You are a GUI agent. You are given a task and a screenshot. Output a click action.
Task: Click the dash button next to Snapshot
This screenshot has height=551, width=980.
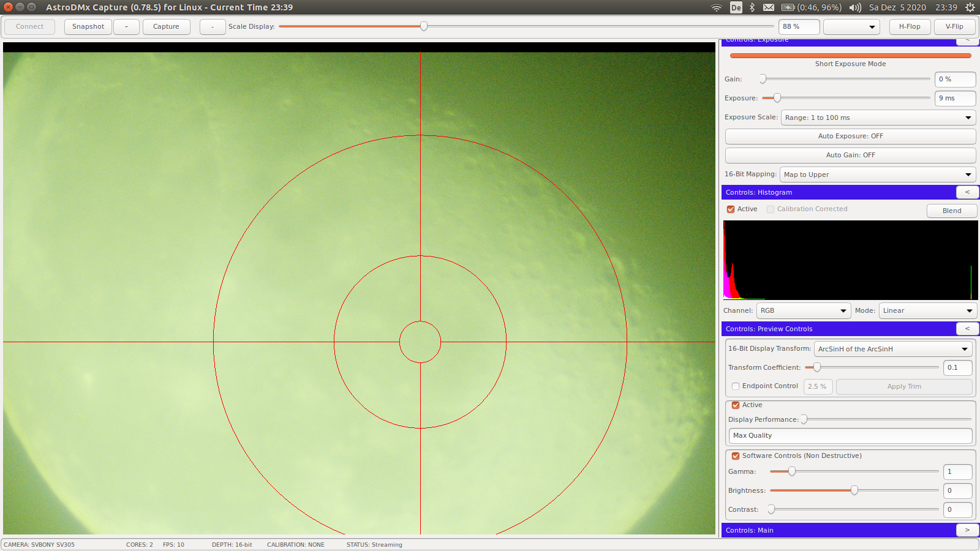(126, 27)
